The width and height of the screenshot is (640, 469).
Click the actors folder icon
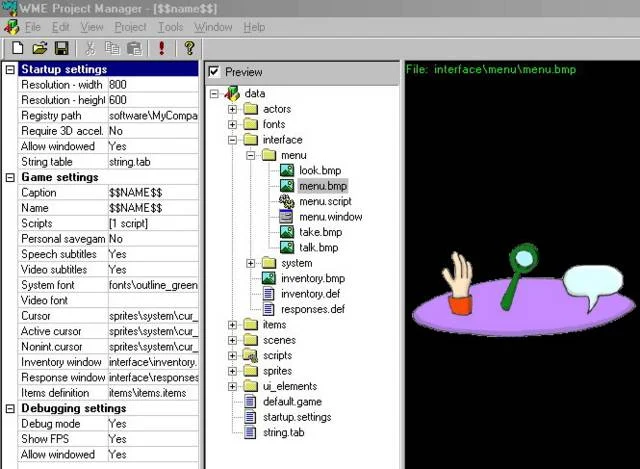[251, 109]
